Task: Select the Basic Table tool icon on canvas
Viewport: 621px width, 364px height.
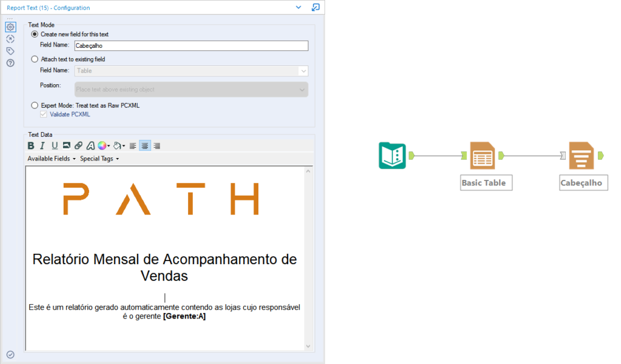Action: tap(482, 156)
